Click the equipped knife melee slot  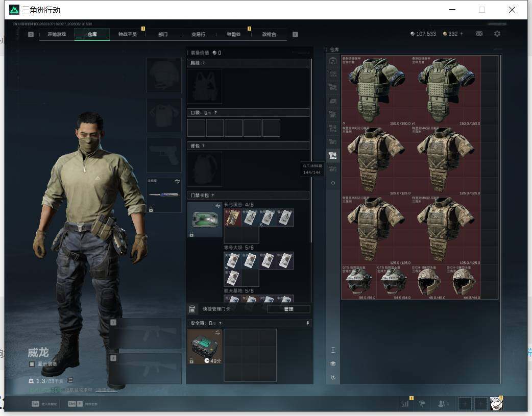[x=164, y=195]
